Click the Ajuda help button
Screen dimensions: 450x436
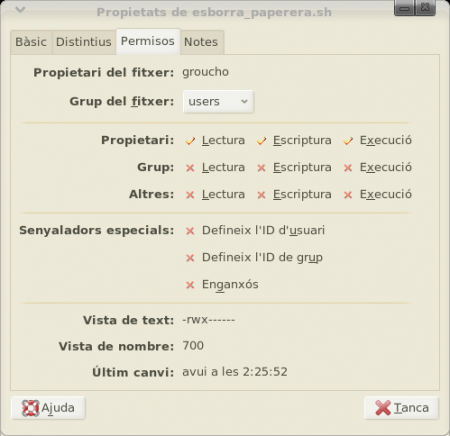[48, 408]
